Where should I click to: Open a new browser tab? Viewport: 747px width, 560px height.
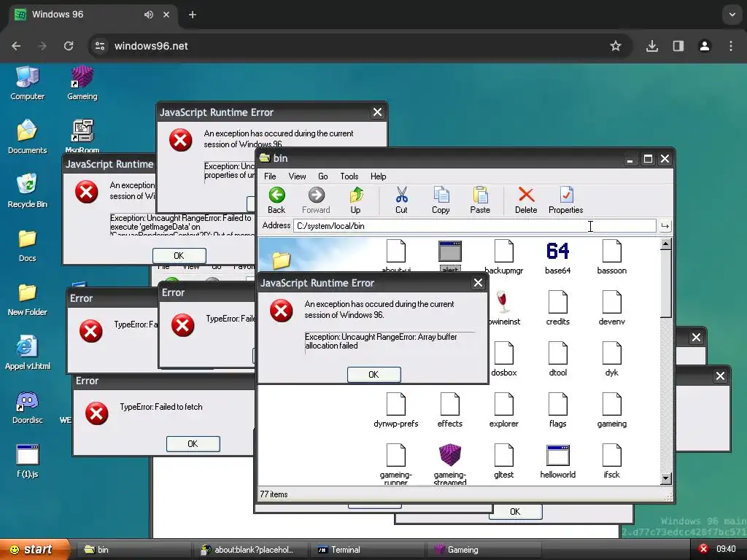point(192,15)
